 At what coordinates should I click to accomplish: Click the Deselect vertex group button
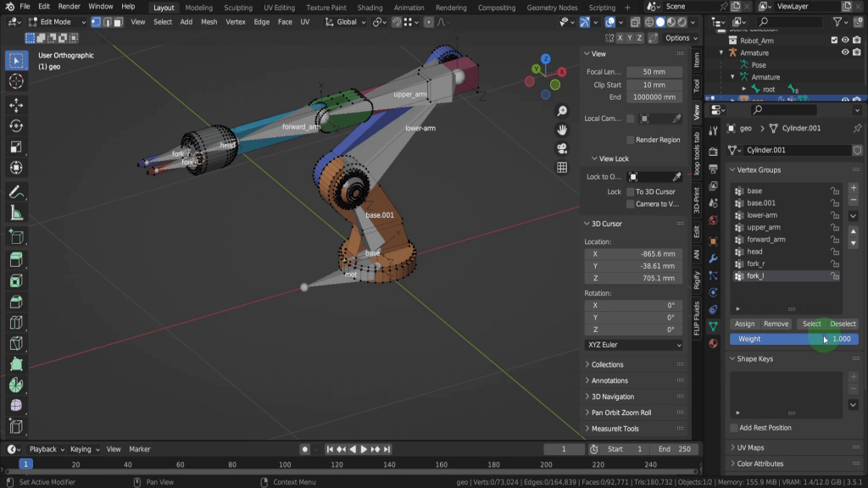[x=843, y=324]
